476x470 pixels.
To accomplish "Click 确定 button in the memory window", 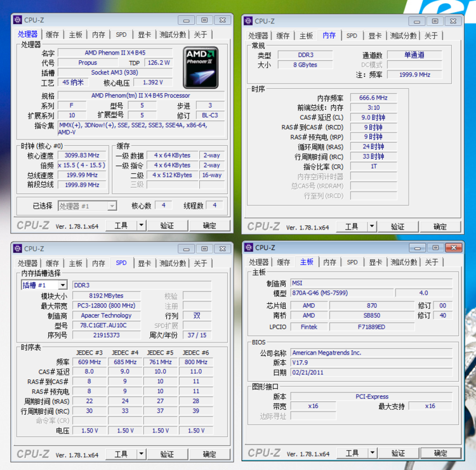I will (x=440, y=226).
